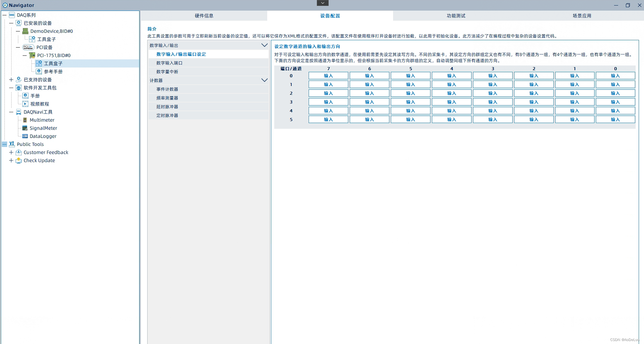This screenshot has height=344, width=644.
Task: Click the PCI设备 bus icon
Action: point(28,47)
